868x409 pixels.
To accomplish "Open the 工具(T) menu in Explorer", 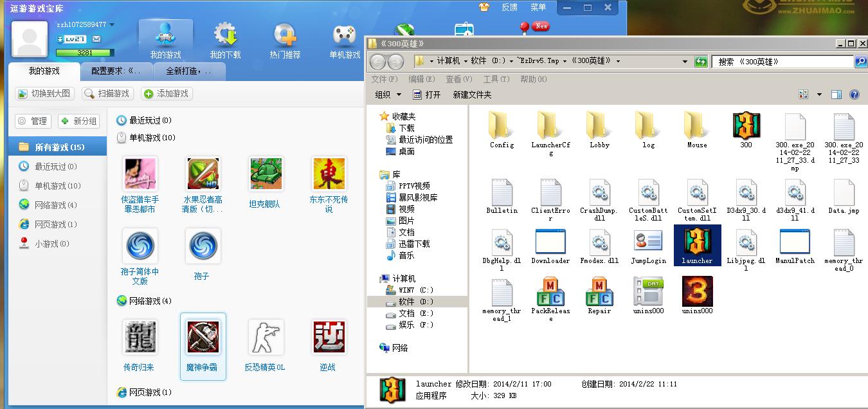I will tap(496, 79).
